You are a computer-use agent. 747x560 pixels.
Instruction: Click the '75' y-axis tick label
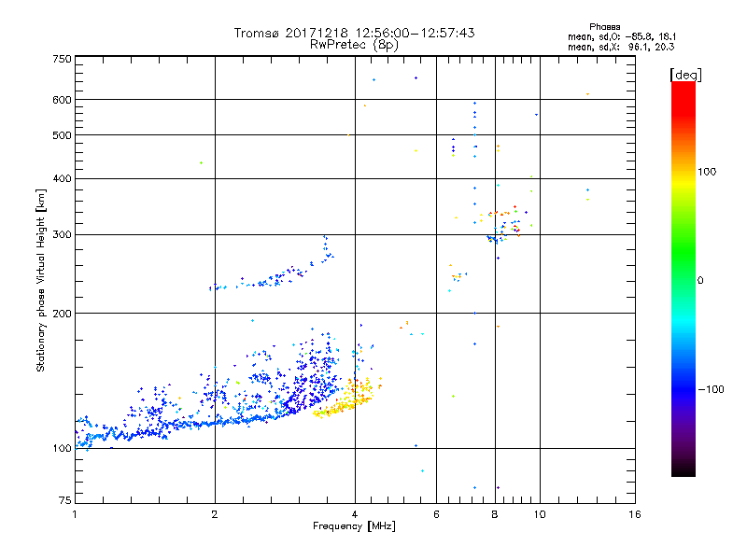click(65, 500)
